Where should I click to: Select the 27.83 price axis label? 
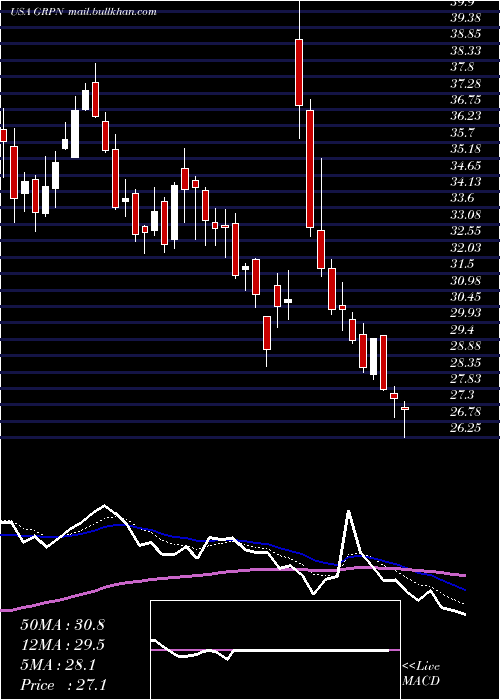pos(466,379)
